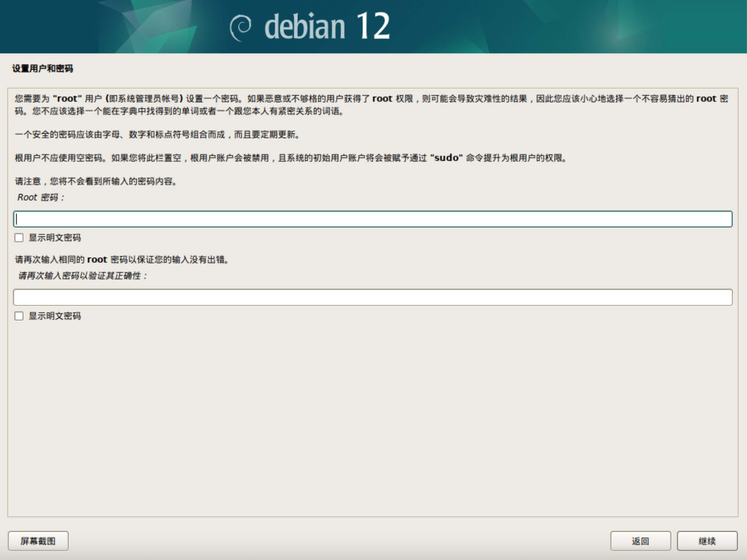Click the password confirmation input field

(x=373, y=297)
